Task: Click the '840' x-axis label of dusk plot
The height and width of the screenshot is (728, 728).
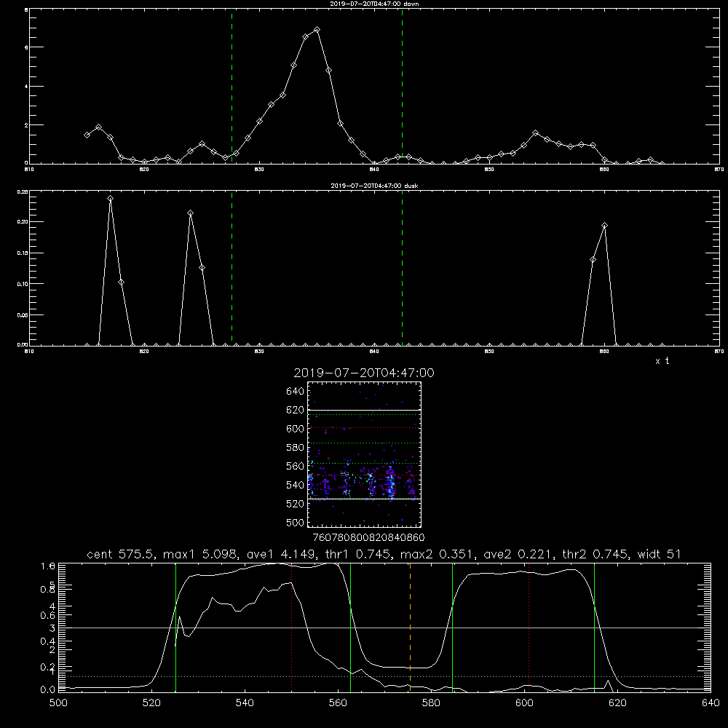Action: click(374, 352)
